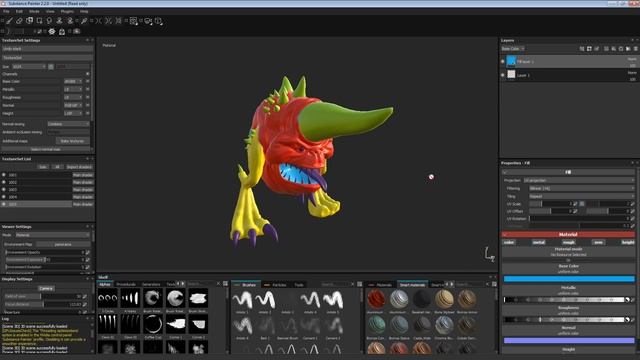Toggle the rough channel in Material
The image size is (640, 360).
pos(568,242)
